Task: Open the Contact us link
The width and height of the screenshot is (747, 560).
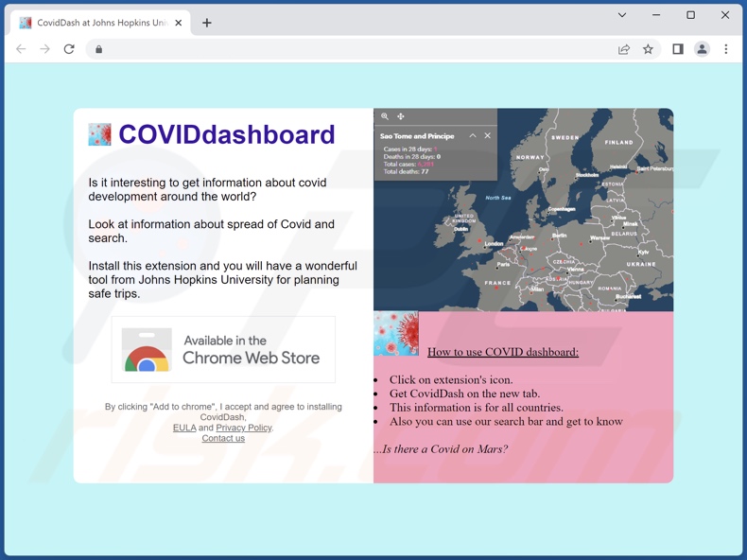Action: click(223, 438)
